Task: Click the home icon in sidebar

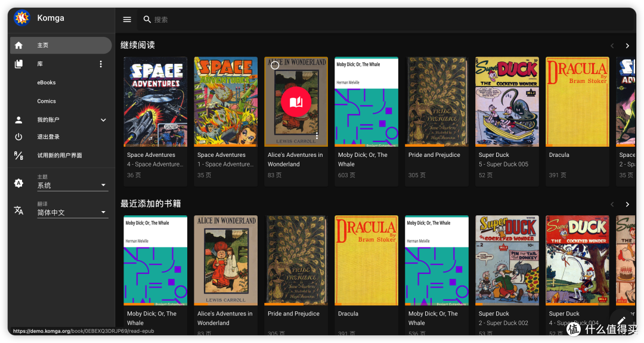Action: click(x=18, y=45)
